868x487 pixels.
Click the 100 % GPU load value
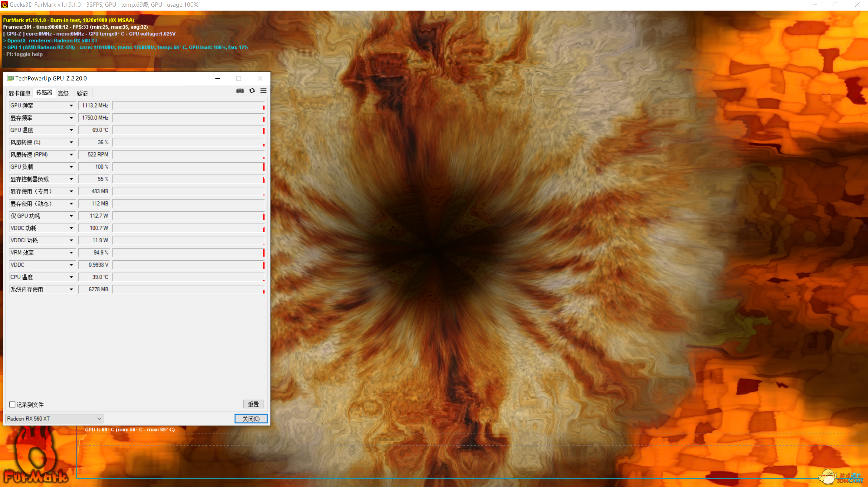[x=94, y=167]
